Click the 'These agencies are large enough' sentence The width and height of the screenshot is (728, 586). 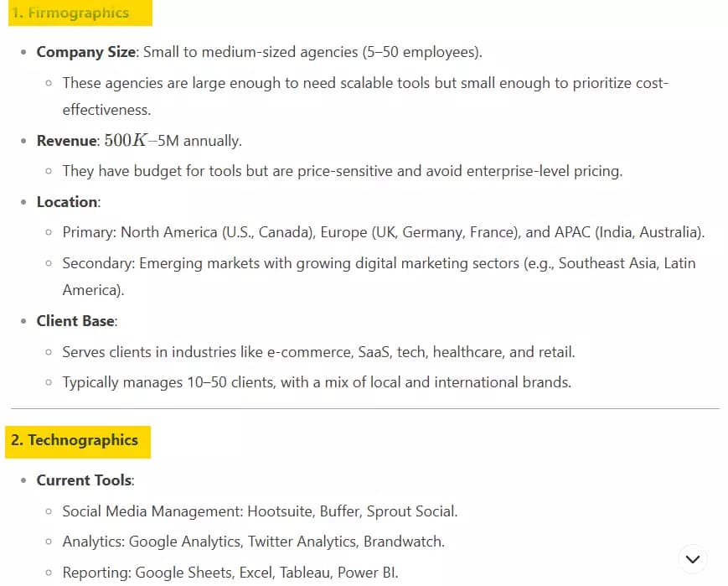pyautogui.click(x=365, y=96)
